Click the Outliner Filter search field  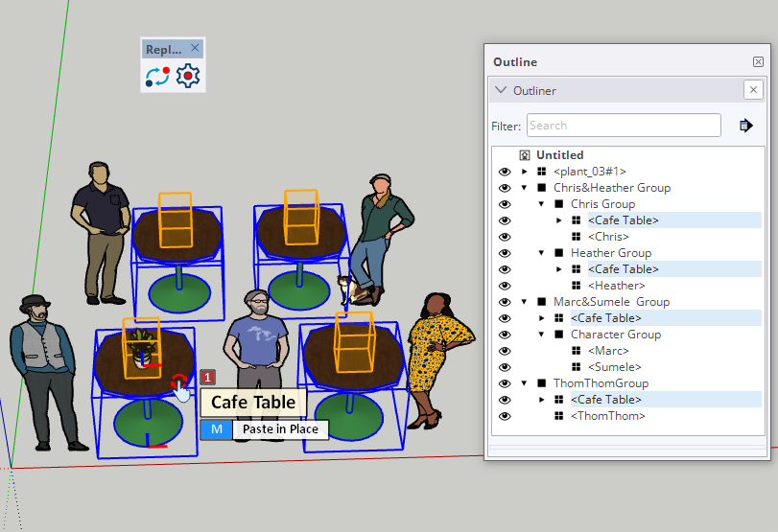[623, 126]
